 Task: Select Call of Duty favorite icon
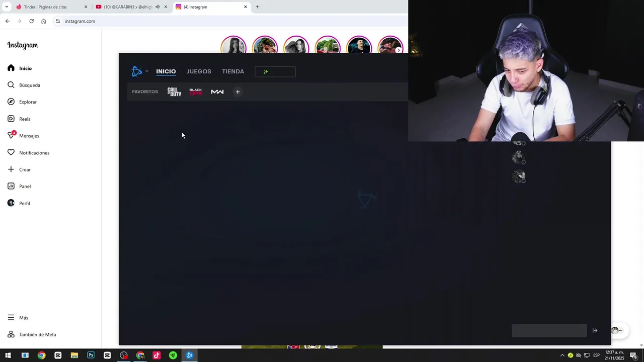(x=174, y=92)
